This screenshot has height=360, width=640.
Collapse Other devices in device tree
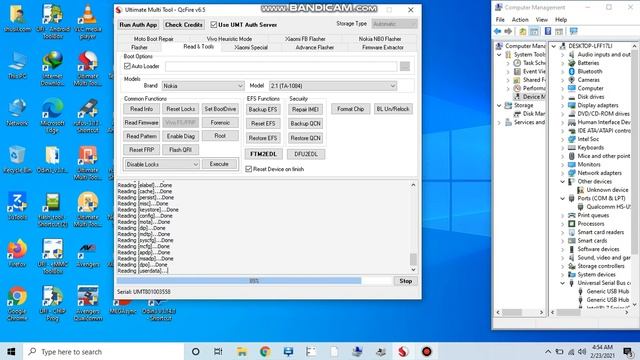(x=563, y=182)
